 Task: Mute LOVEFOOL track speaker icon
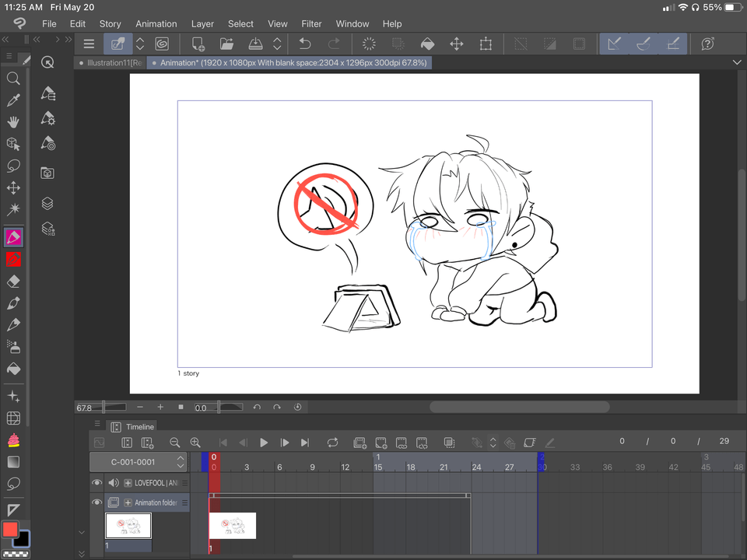coord(114,483)
